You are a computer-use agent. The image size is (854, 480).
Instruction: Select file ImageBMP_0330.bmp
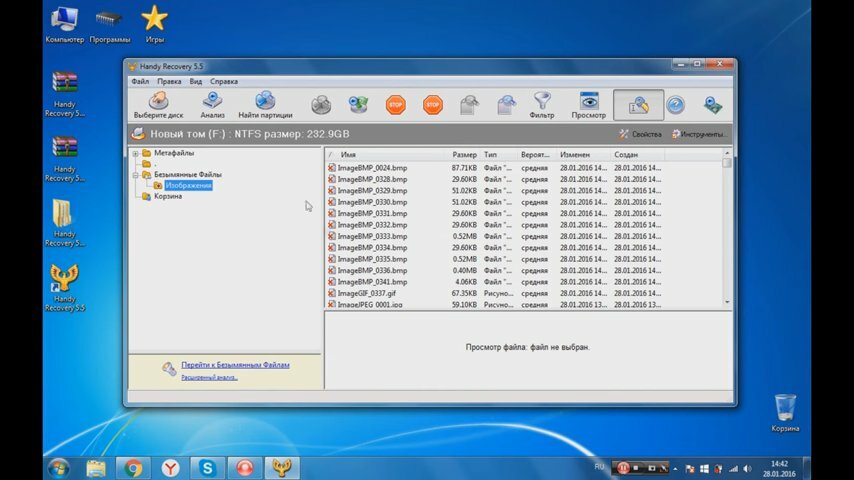click(x=372, y=202)
